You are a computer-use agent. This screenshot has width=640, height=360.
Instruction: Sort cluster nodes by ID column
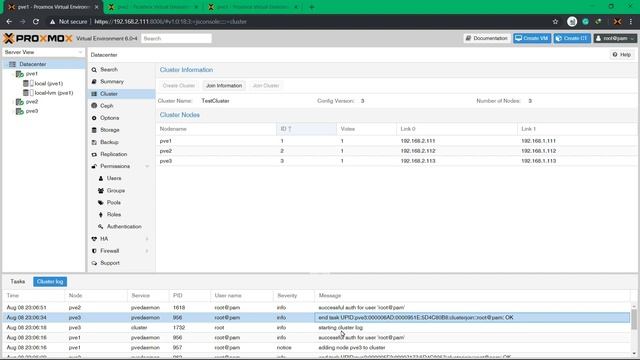(x=307, y=129)
